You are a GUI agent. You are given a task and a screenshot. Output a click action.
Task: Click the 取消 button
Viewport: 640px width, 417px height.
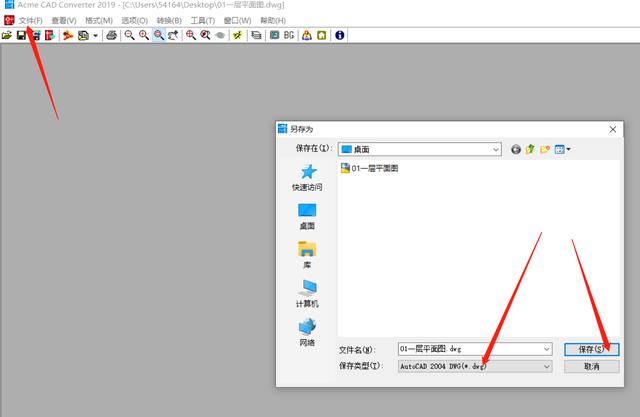(591, 366)
